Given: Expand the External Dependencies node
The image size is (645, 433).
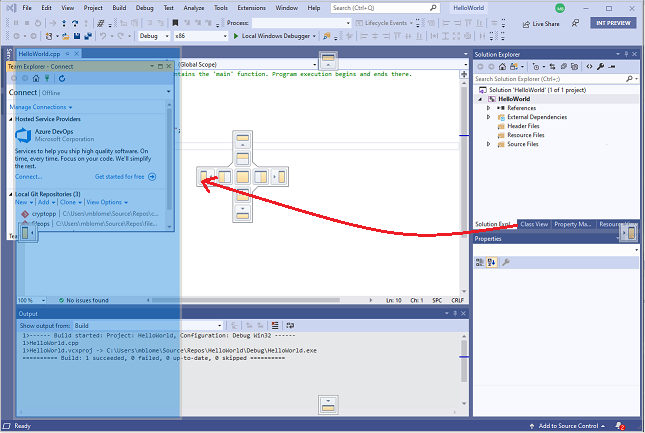Looking at the screenshot, I should [488, 117].
